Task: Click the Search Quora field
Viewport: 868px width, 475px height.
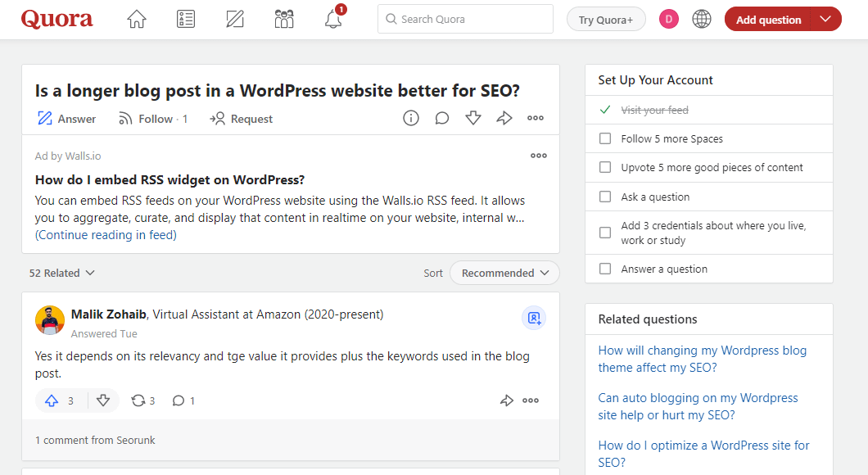Action: coord(465,20)
